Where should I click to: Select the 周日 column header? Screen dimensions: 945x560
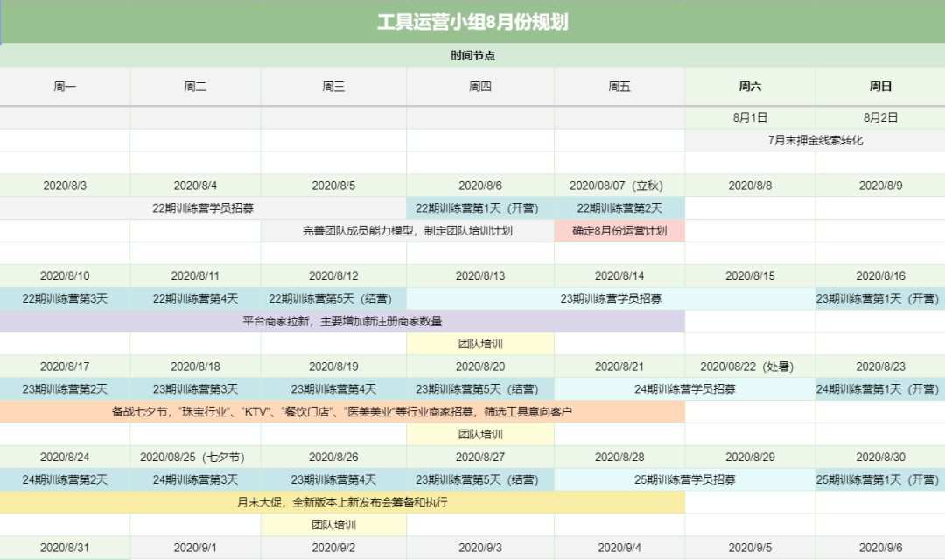coord(879,87)
